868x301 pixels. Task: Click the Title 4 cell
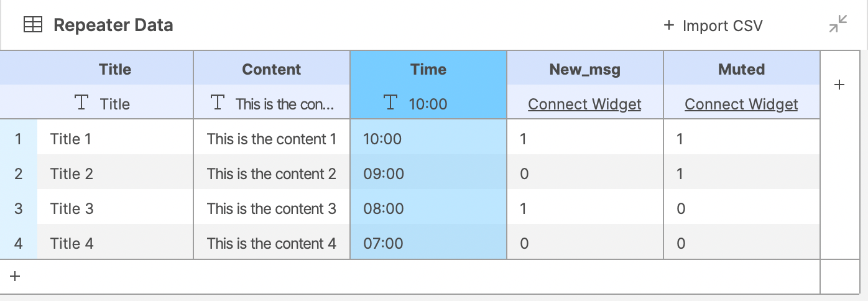click(115, 243)
